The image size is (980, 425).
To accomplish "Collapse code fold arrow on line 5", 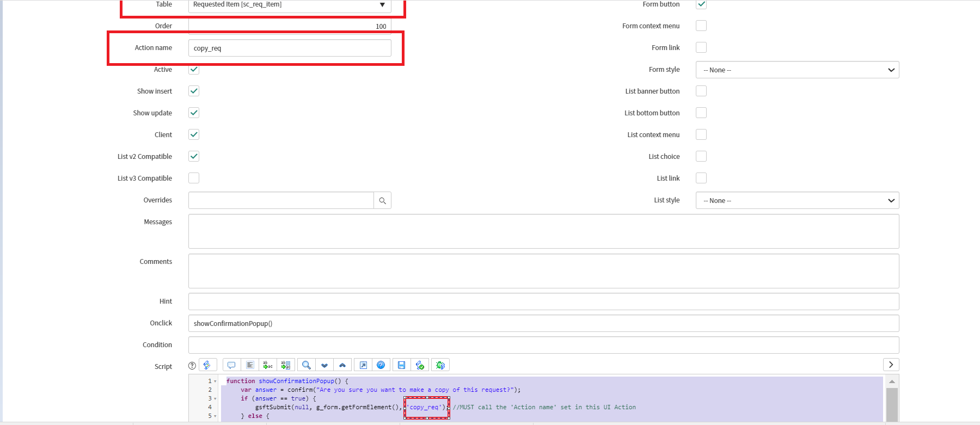I will pos(215,416).
